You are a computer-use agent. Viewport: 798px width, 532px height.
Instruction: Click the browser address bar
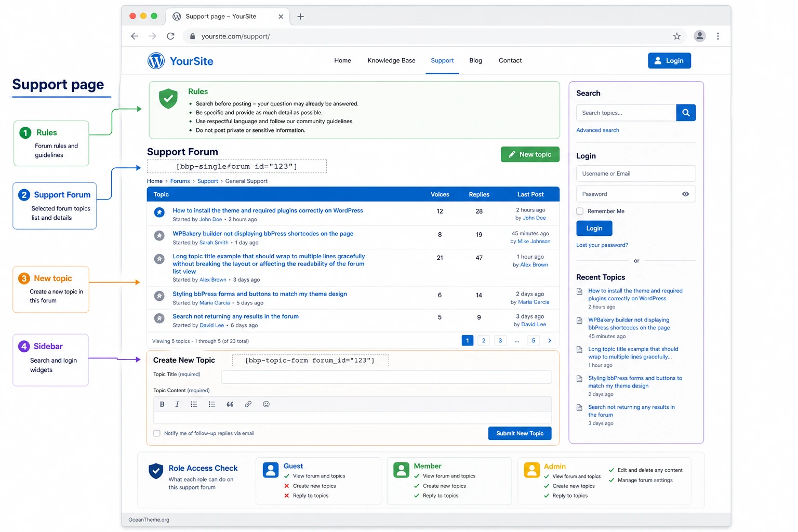click(x=434, y=36)
